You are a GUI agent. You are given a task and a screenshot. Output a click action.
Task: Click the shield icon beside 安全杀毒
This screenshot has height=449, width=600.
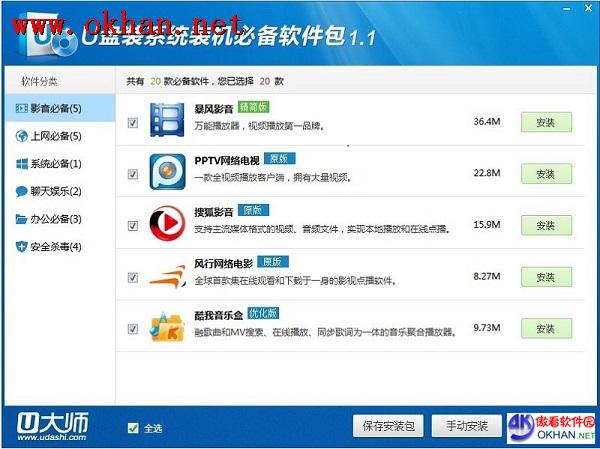pyautogui.click(x=21, y=247)
